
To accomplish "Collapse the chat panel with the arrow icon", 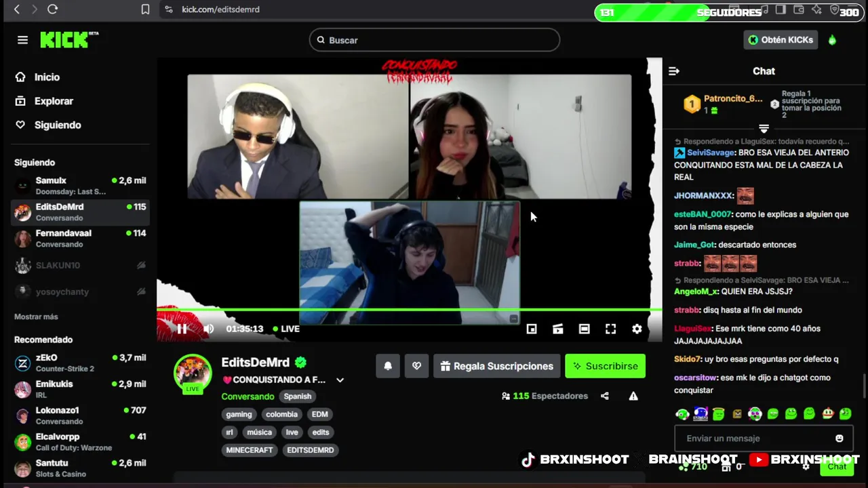I will (x=674, y=71).
